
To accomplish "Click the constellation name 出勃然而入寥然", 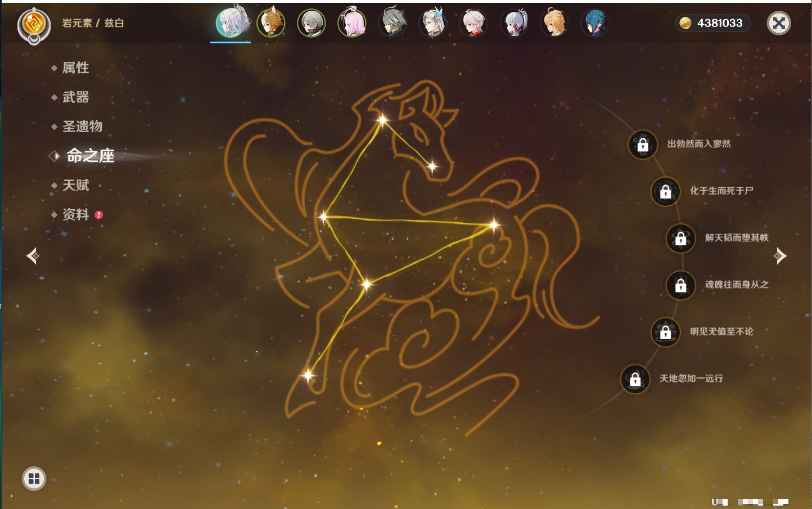I will point(699,144).
